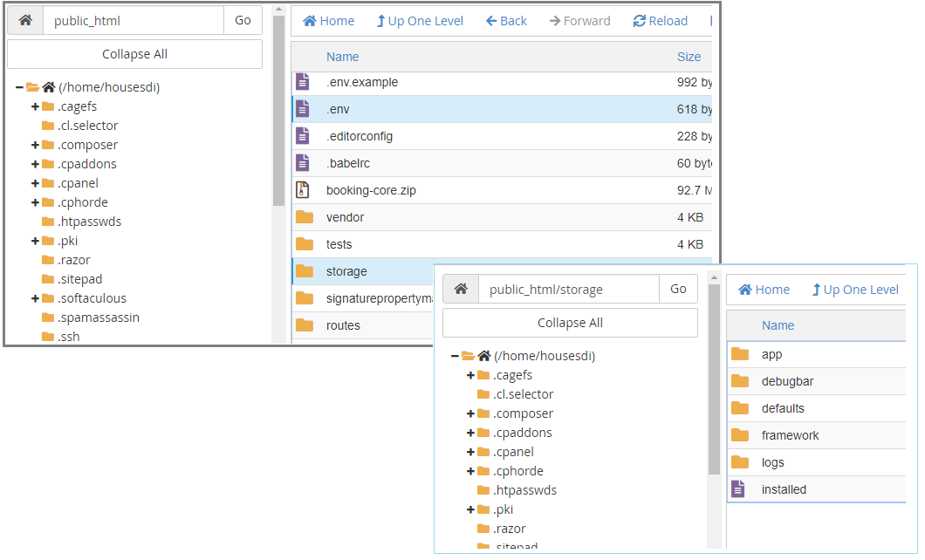Click the home icon beside public_html path field
Screen dimensions: 925x560
(x=25, y=21)
